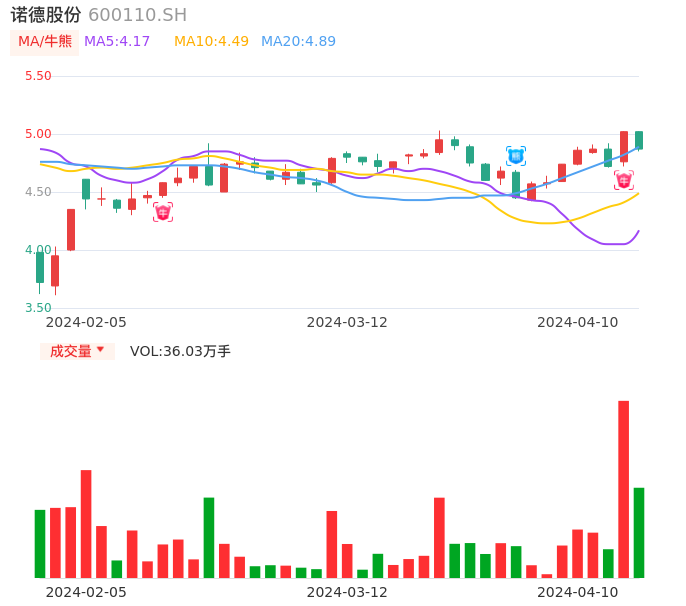
Task: Open the MA/牛熊 indicator selector
Action: (45, 42)
